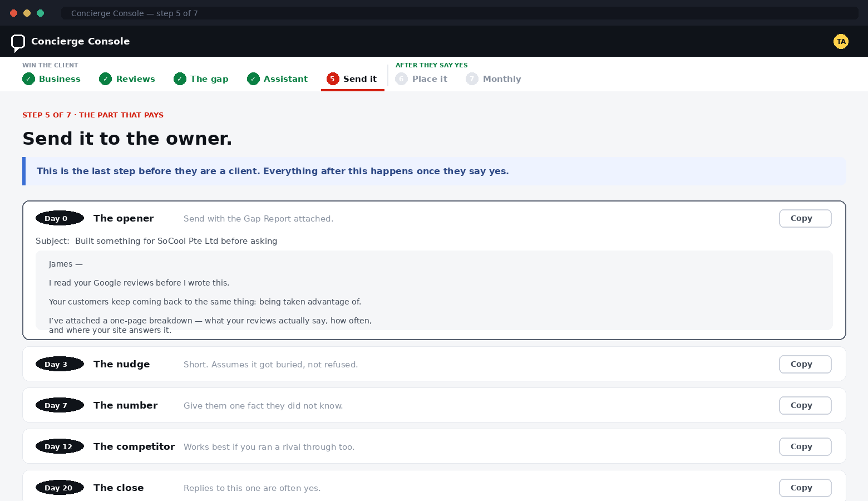Click the window title "Concierge Console — step 5 of 7"

134,13
